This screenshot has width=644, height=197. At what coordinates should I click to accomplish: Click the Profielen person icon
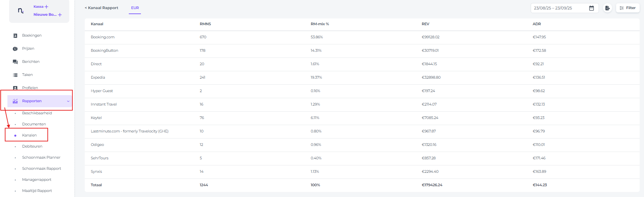click(x=15, y=88)
